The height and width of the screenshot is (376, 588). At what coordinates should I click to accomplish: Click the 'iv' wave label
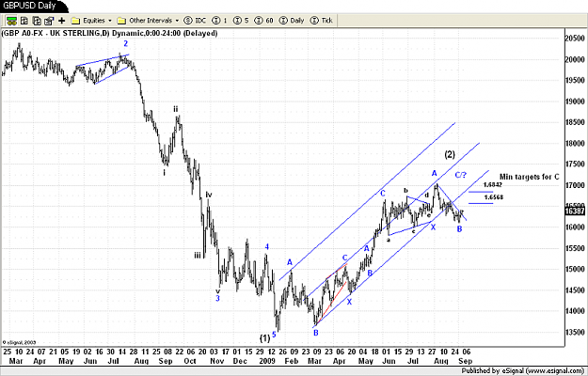coord(209,195)
